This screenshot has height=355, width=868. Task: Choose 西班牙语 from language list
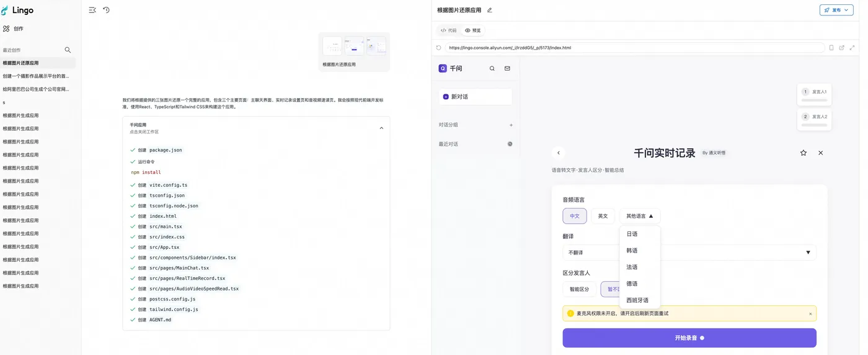[640, 300]
